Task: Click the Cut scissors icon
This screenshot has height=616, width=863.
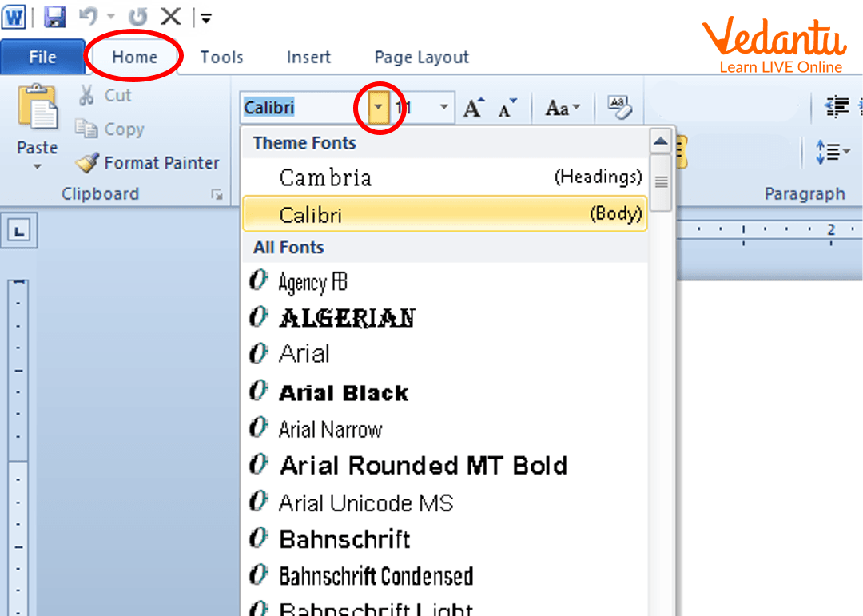Action: tap(87, 96)
